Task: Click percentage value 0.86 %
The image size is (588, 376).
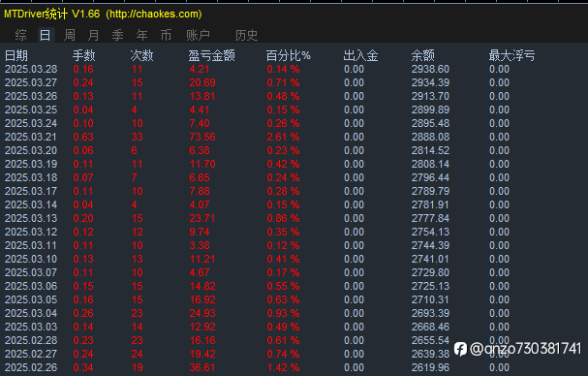Action: point(283,218)
